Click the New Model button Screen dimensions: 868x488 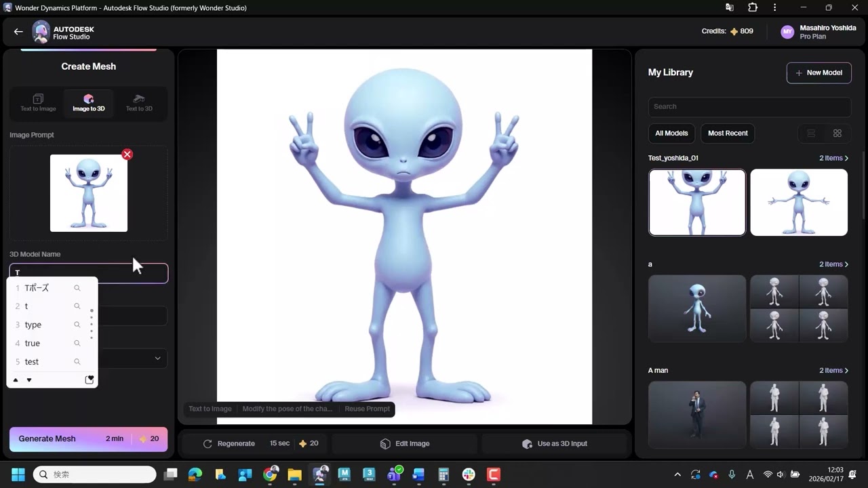819,73
